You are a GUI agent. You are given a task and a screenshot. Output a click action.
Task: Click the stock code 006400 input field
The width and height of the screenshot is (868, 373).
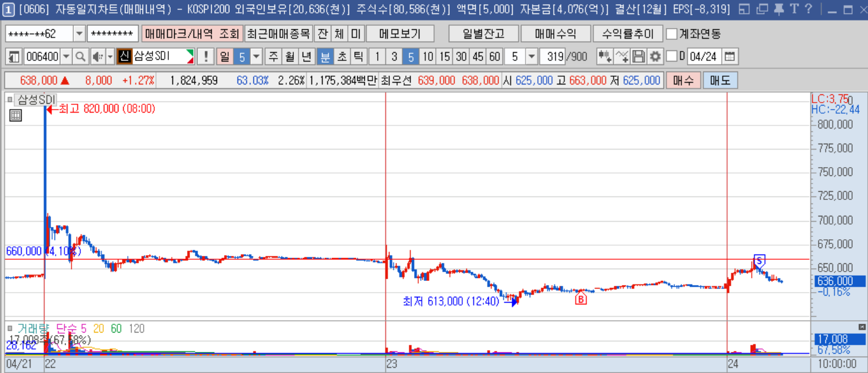tap(42, 57)
